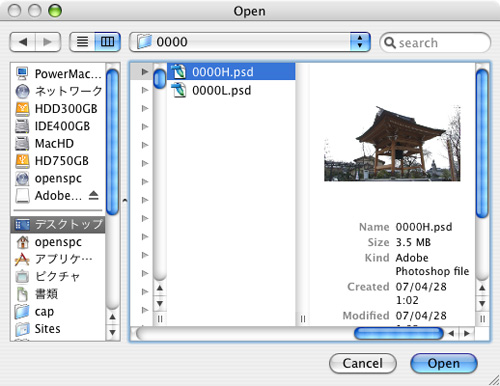500x386 pixels.
Task: Go forward with the right arrow button
Action: [x=48, y=42]
